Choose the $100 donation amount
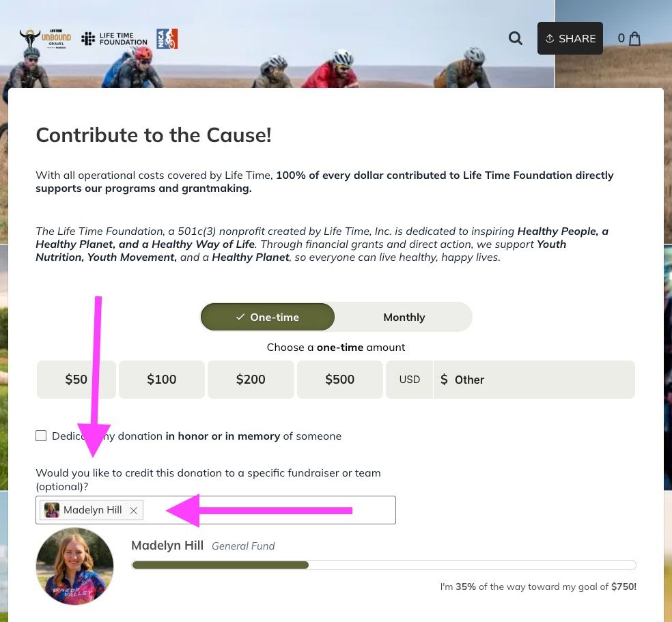The height and width of the screenshot is (622, 672). tap(162, 380)
